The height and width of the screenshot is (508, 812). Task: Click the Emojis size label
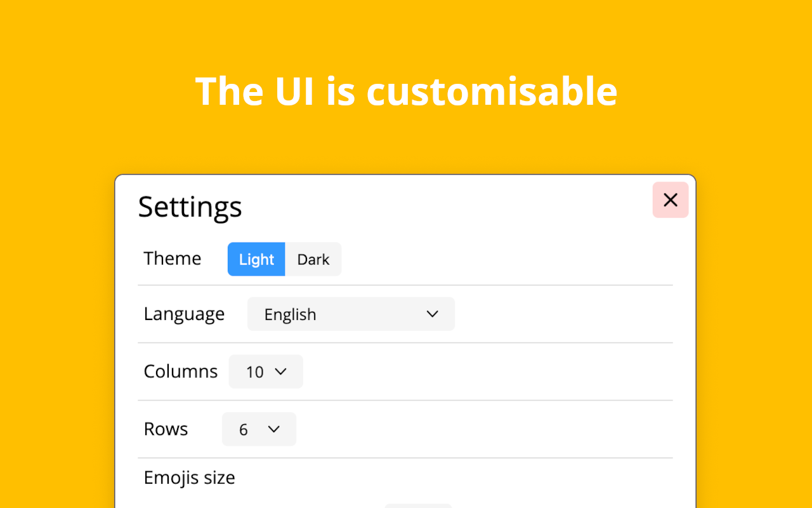pyautogui.click(x=190, y=478)
